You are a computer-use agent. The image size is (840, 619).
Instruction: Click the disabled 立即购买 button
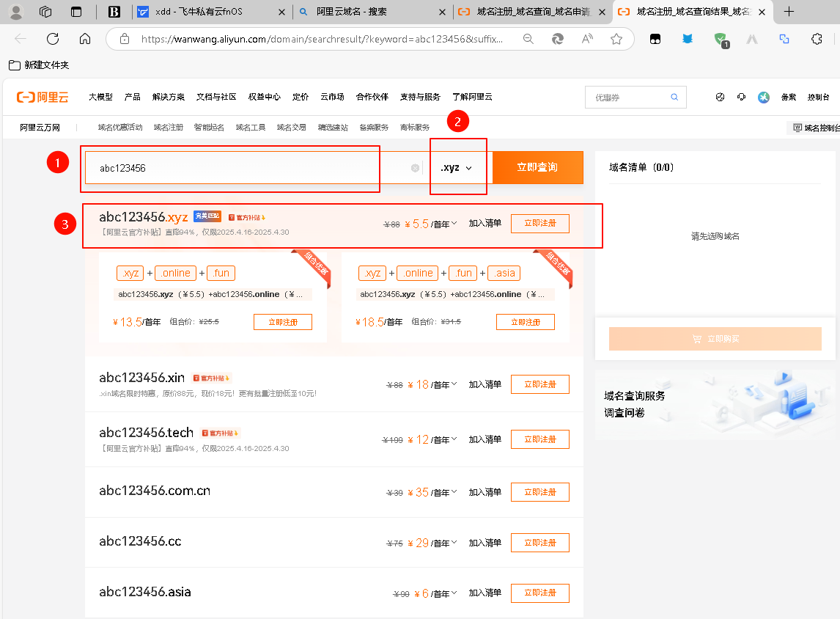(715, 339)
